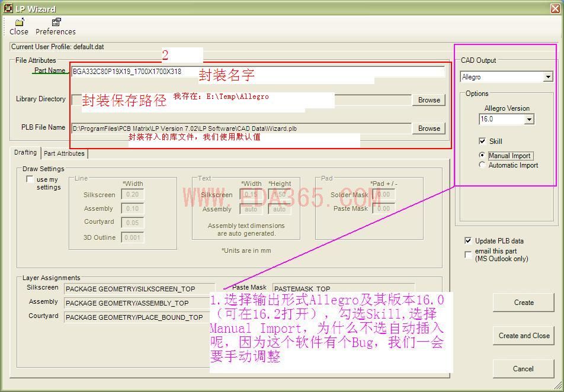Viewport: 564px width, 392px height.
Task: Switch to the Part Attributes tab
Action: (x=64, y=153)
